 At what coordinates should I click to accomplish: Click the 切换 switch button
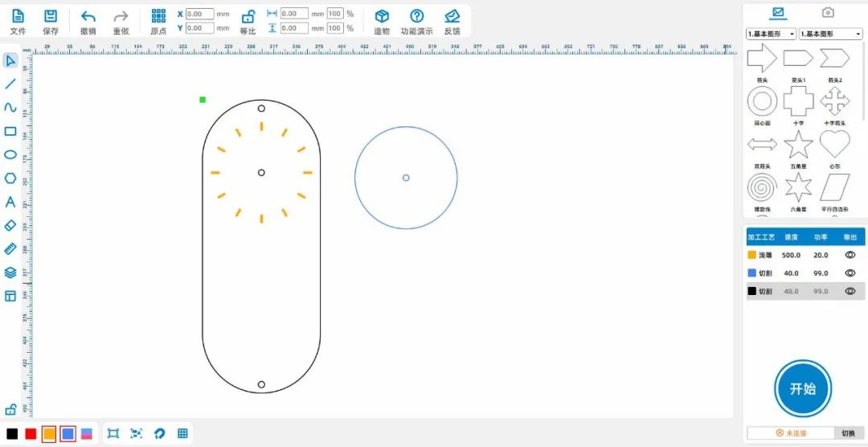[x=849, y=433]
